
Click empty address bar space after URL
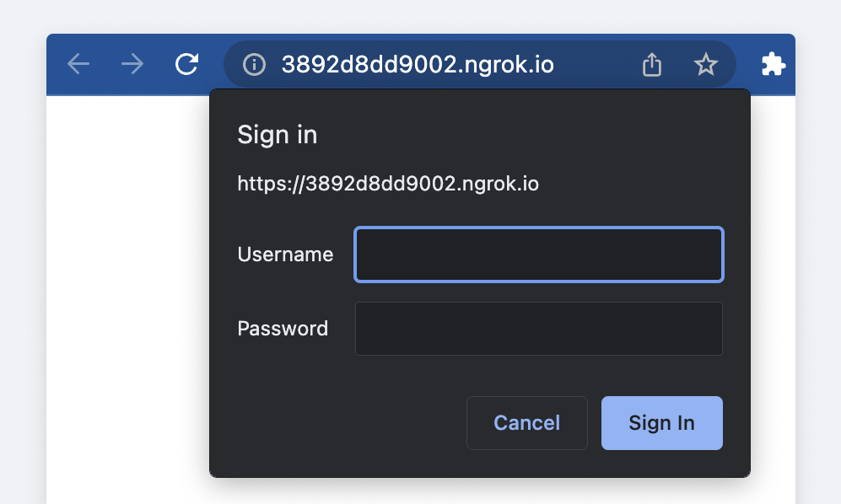click(x=596, y=64)
